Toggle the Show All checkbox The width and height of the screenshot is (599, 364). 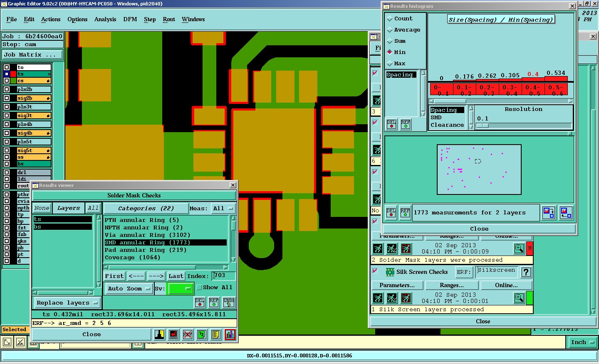[199, 288]
